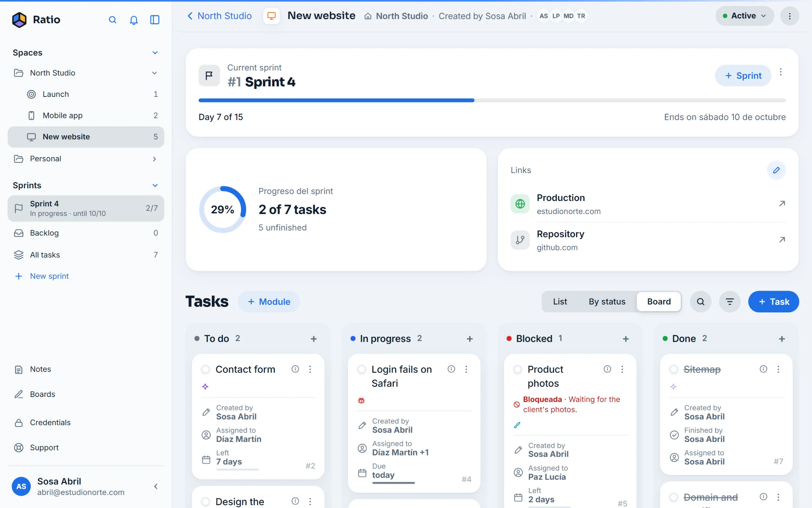The height and width of the screenshot is (508, 812).
Task: Add a module with the Module button
Action: (269, 302)
